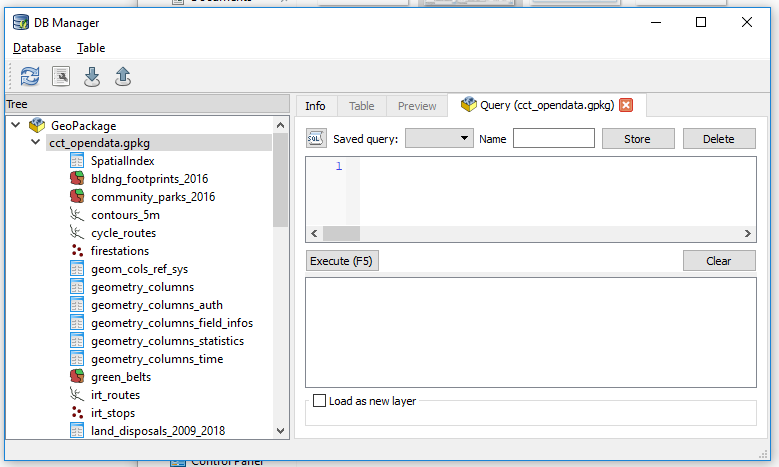The image size is (779, 467).
Task: Click the Tree panel header
Action: (x=147, y=104)
